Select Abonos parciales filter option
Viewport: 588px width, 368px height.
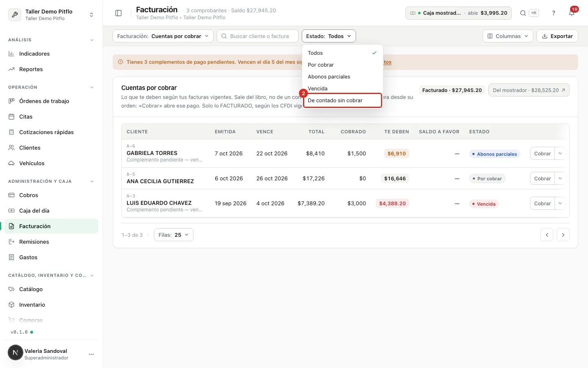[342, 76]
